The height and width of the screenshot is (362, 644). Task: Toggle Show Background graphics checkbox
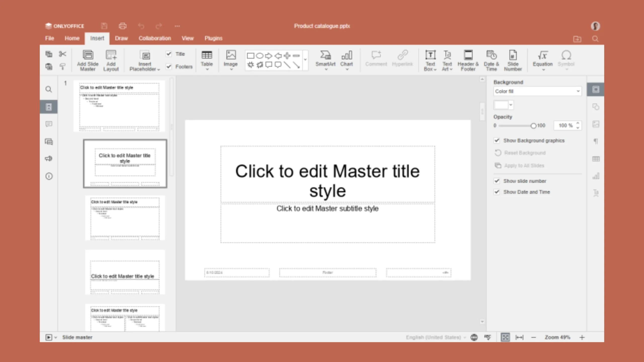[x=497, y=141]
